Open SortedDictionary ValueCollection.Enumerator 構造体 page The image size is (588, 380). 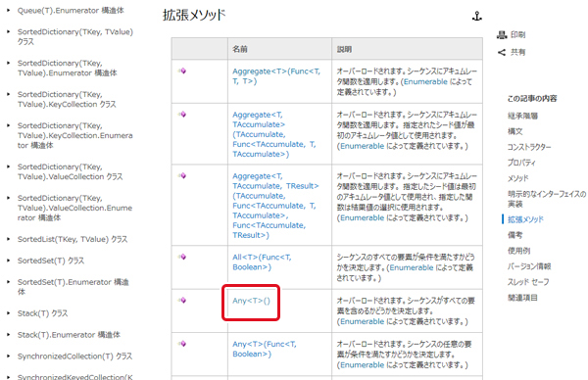click(x=74, y=208)
